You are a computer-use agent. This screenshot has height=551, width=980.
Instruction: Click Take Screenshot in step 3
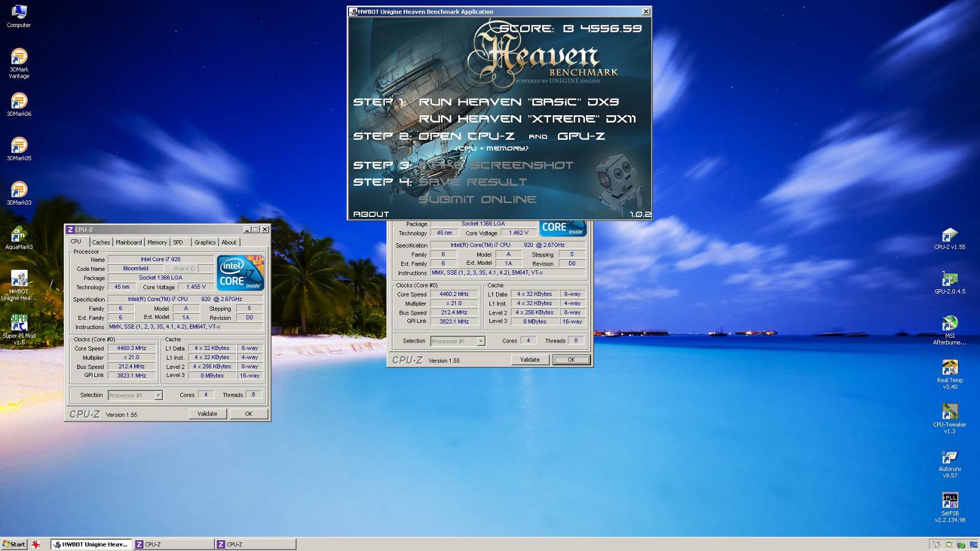pos(496,165)
